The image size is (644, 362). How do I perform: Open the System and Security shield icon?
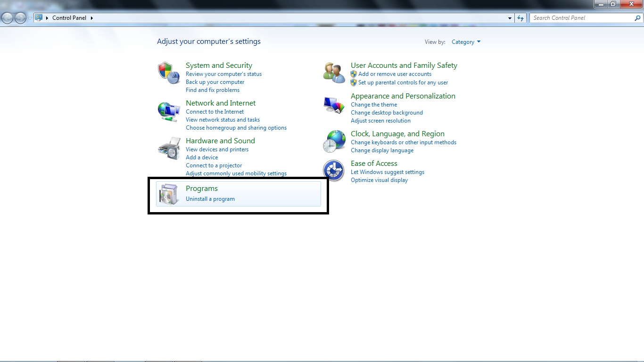coord(169,73)
